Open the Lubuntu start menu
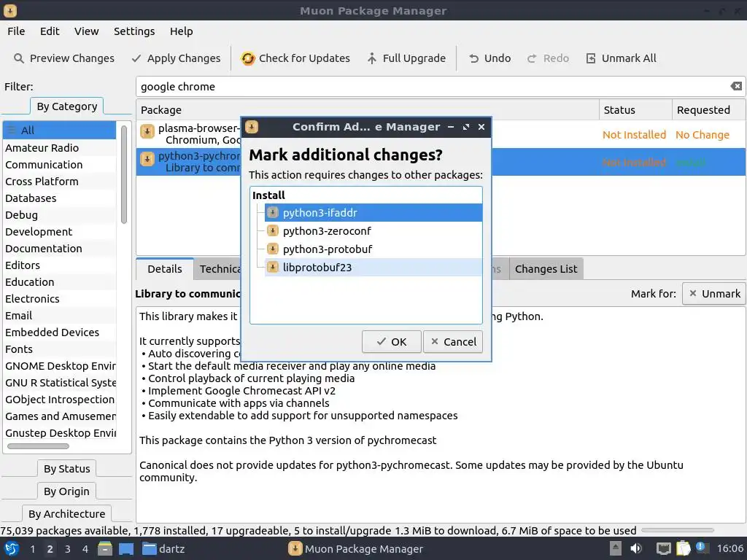The width and height of the screenshot is (747, 560). click(x=12, y=548)
